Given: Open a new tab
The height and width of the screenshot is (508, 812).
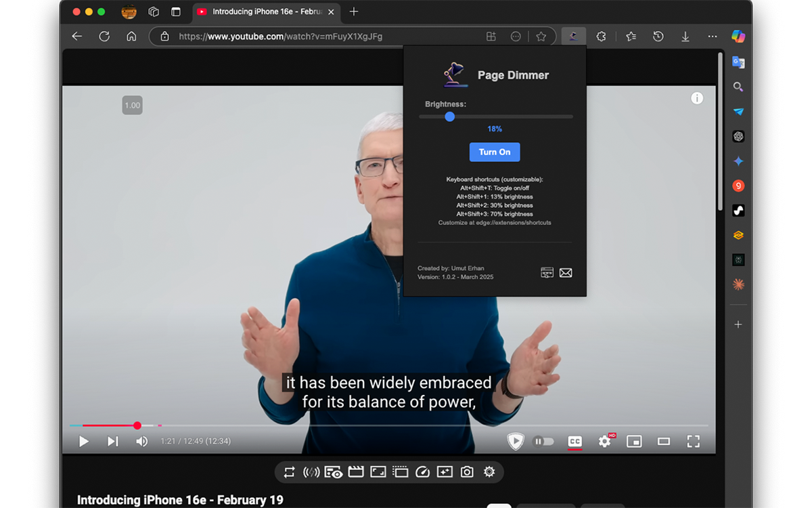Looking at the screenshot, I should tap(354, 12).
